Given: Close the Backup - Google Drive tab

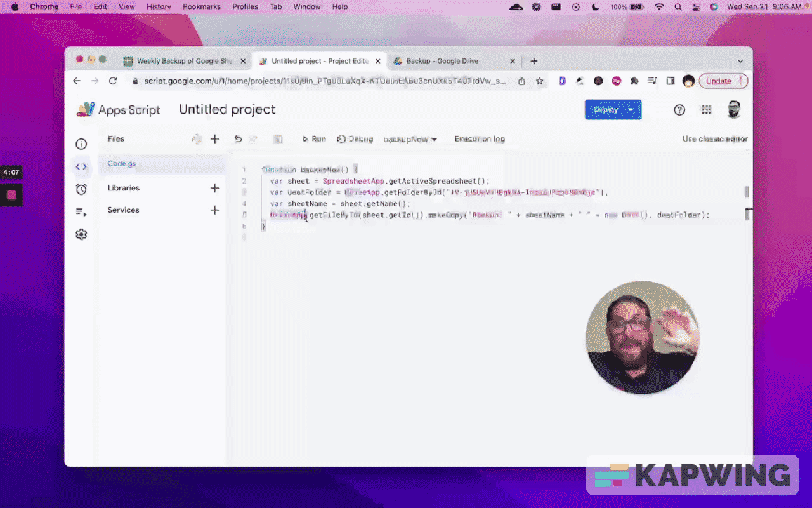Looking at the screenshot, I should click(513, 61).
